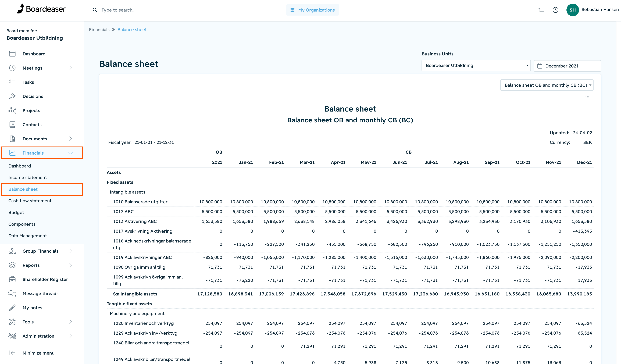Click the My Organizations button

[x=312, y=10]
